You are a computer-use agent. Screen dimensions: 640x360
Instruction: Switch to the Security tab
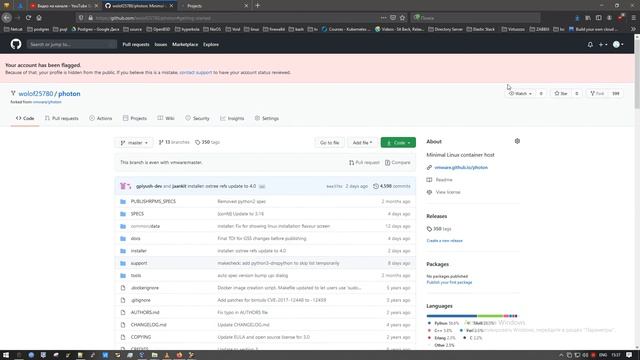tap(197, 118)
